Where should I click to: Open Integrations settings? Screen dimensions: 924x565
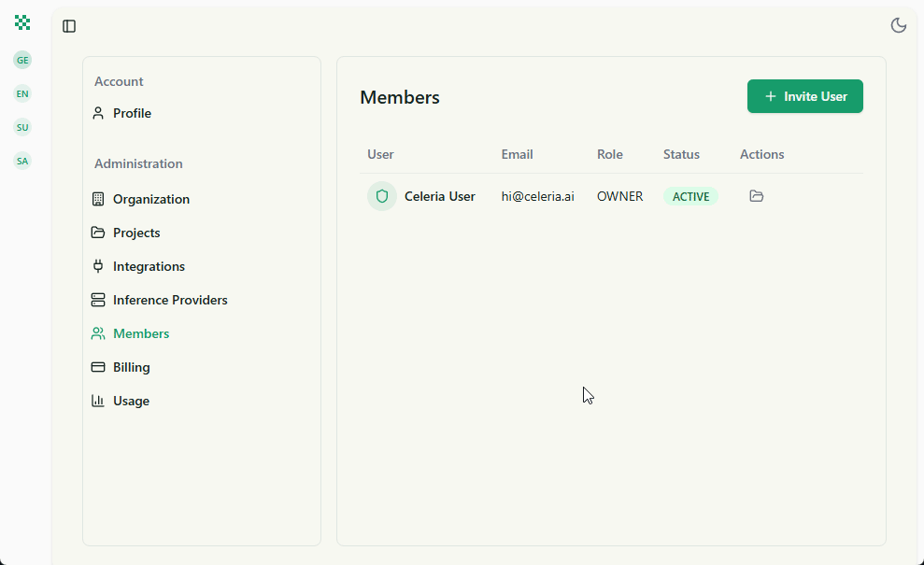(149, 266)
